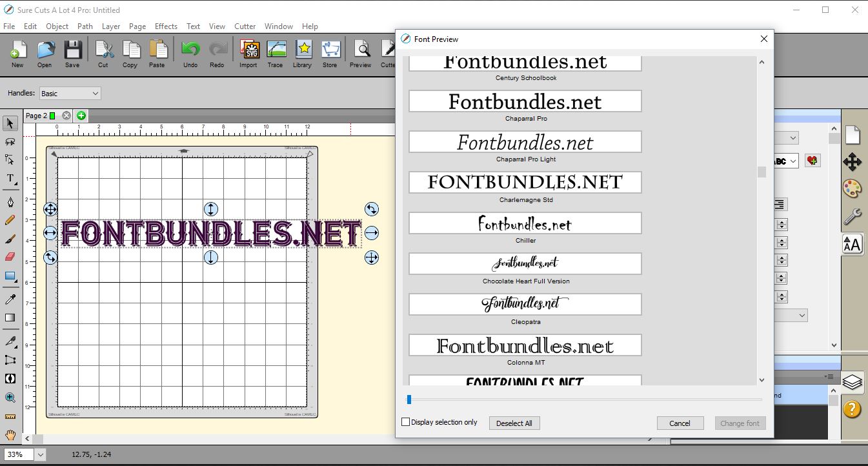868x466 pixels.
Task: Open the Layers panel icon
Action: coord(853,382)
